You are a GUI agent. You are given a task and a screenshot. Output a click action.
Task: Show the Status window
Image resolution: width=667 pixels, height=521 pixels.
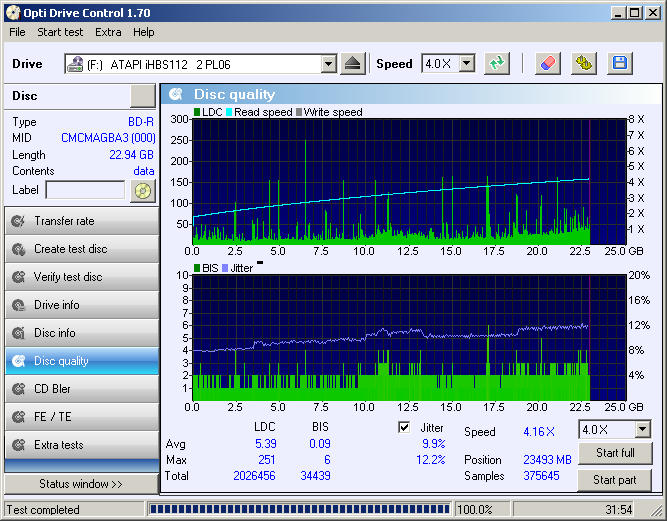[x=81, y=484]
